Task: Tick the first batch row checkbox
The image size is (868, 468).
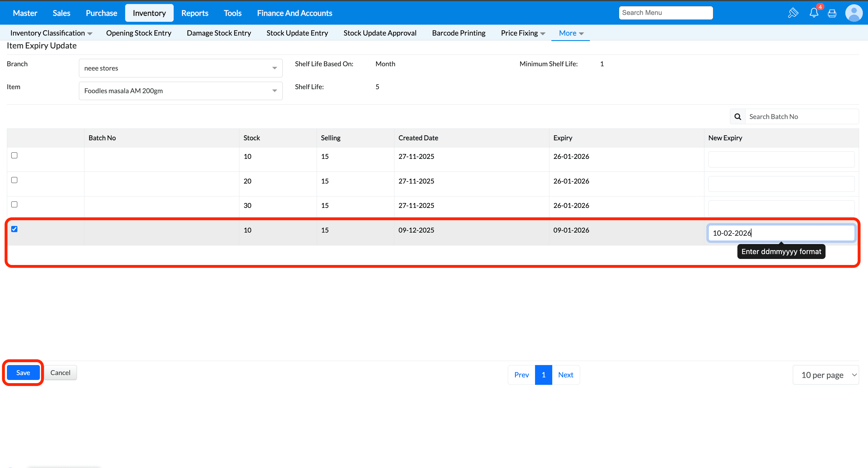Action: point(14,155)
